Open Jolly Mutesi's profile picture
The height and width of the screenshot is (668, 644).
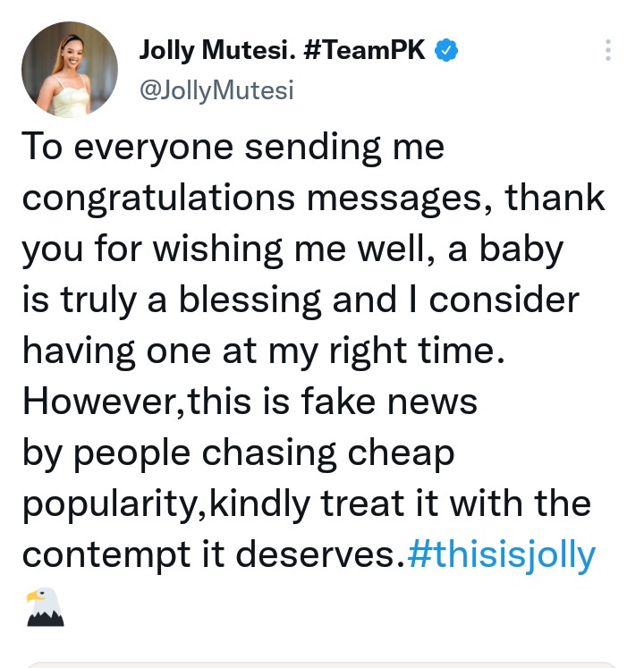69,70
